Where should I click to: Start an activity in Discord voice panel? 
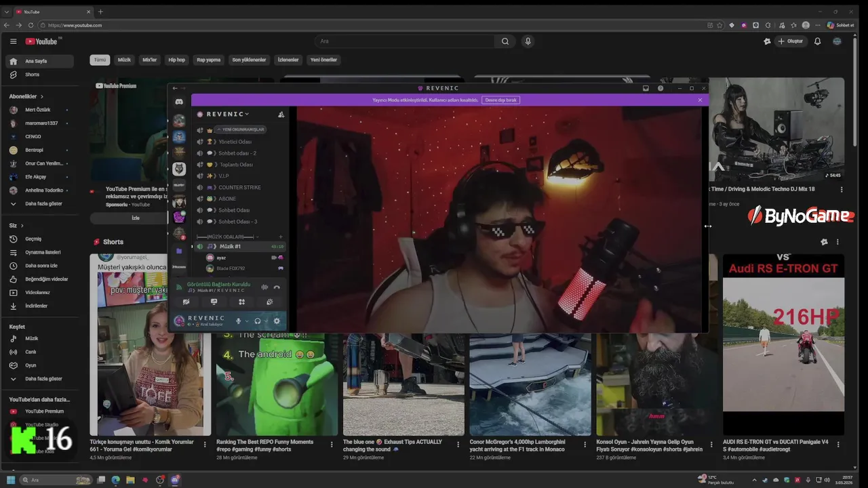(241, 302)
